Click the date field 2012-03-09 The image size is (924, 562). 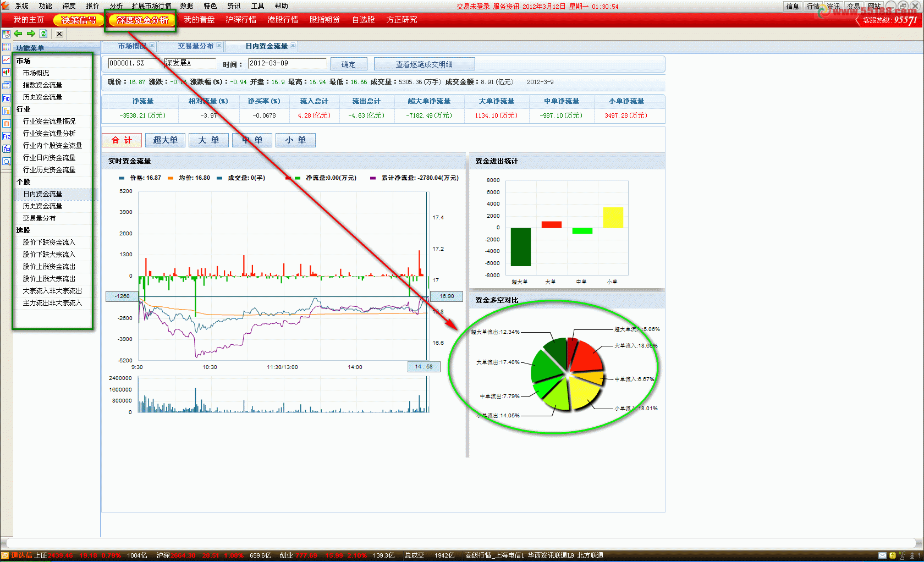(x=287, y=64)
